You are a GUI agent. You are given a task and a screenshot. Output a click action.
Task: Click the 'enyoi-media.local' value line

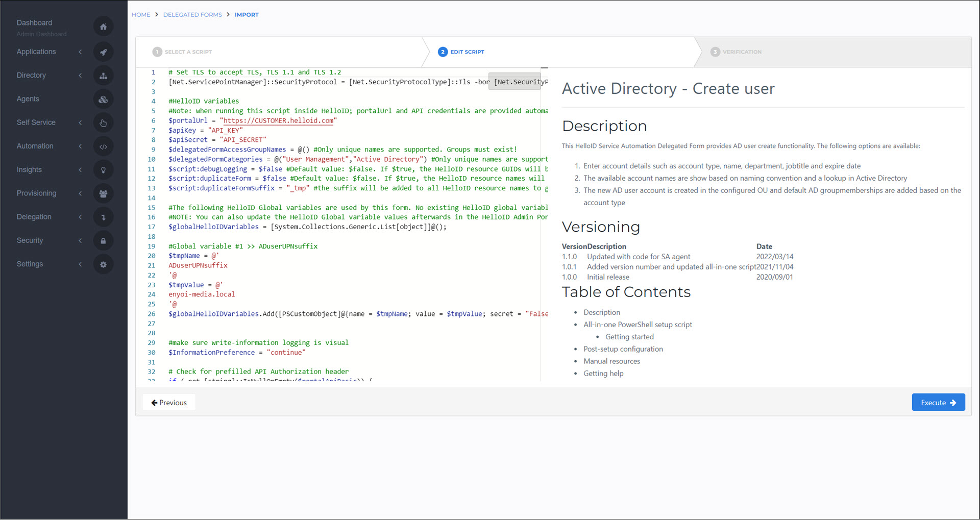coord(202,294)
